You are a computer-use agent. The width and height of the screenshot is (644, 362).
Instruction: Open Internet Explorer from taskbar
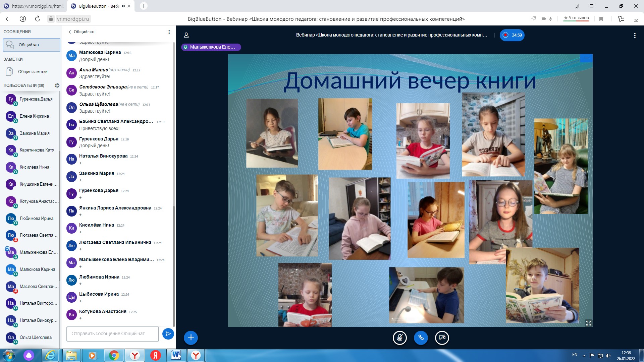coord(50,355)
